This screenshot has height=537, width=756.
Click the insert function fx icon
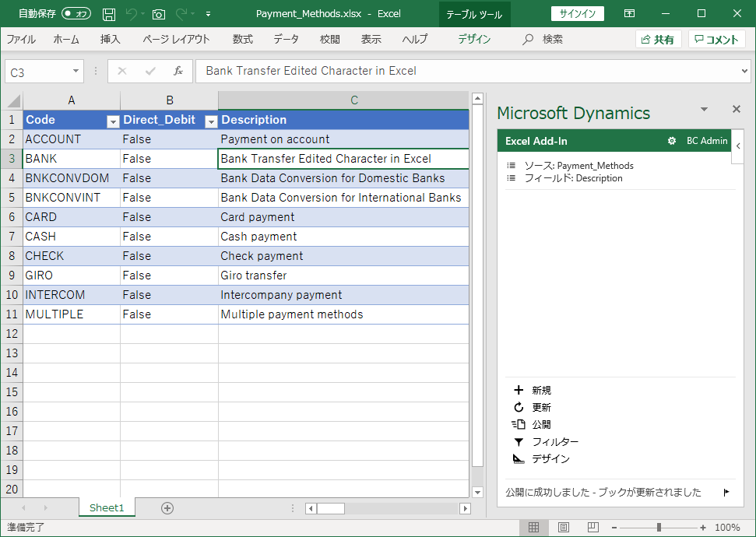(x=178, y=72)
